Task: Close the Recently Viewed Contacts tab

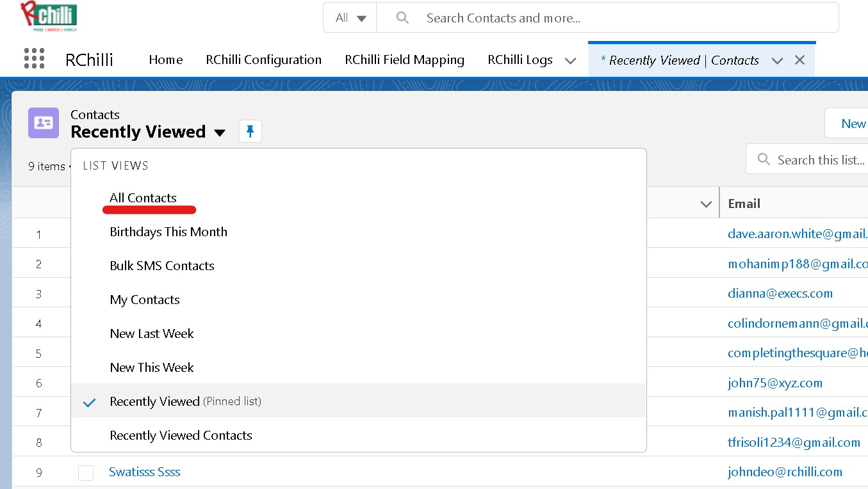Action: [x=799, y=60]
